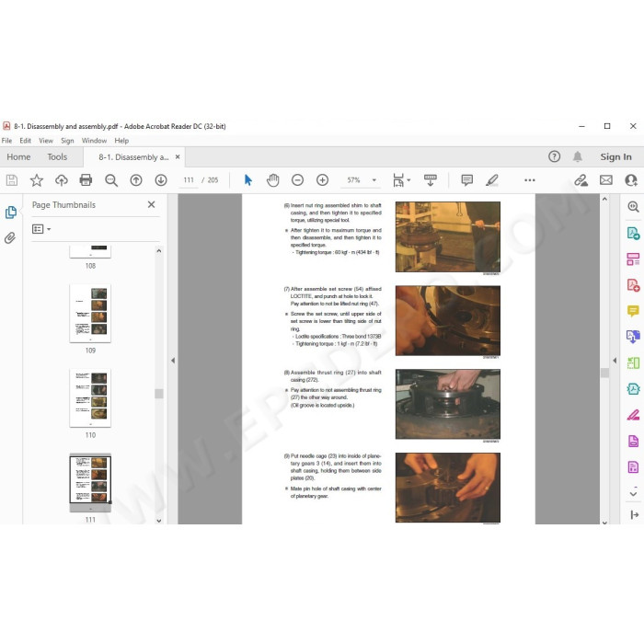Image resolution: width=644 pixels, height=644 pixels.
Task: Open Page Thumbnails pane icon
Action: point(11,213)
